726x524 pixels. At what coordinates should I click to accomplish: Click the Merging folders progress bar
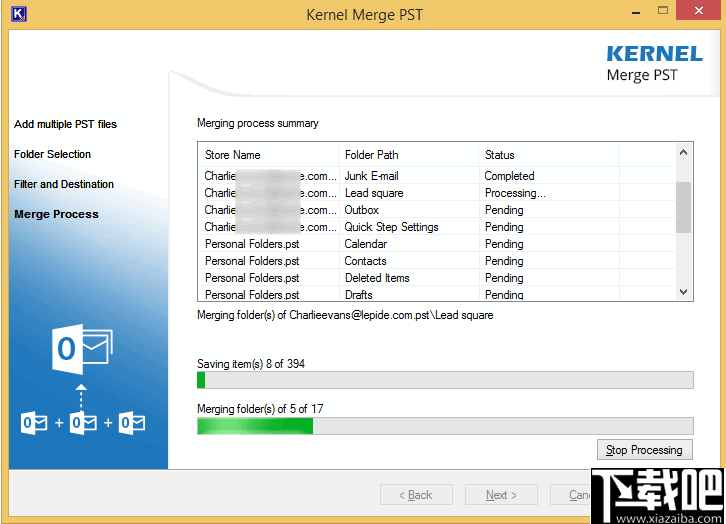pyautogui.click(x=445, y=426)
